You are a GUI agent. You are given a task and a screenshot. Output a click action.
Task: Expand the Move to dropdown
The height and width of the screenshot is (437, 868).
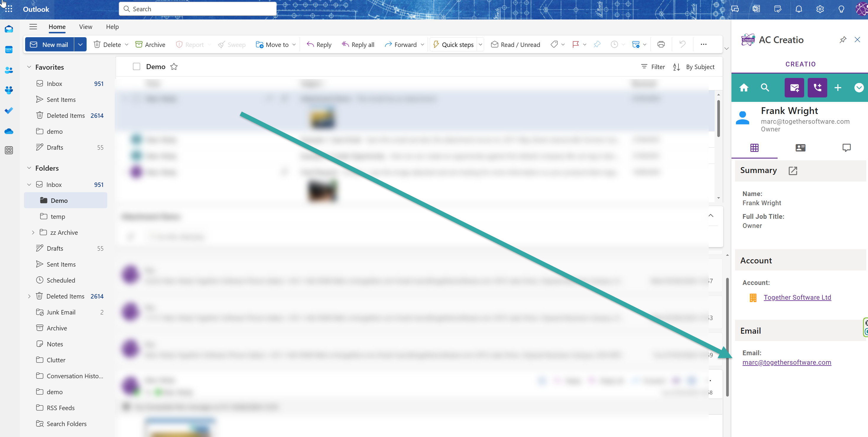[294, 45]
